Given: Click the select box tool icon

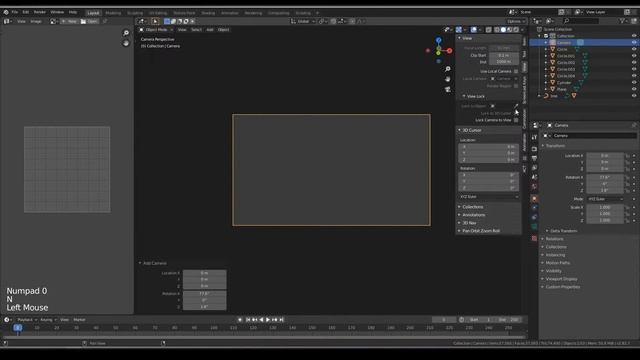Looking at the screenshot, I should [x=155, y=21].
